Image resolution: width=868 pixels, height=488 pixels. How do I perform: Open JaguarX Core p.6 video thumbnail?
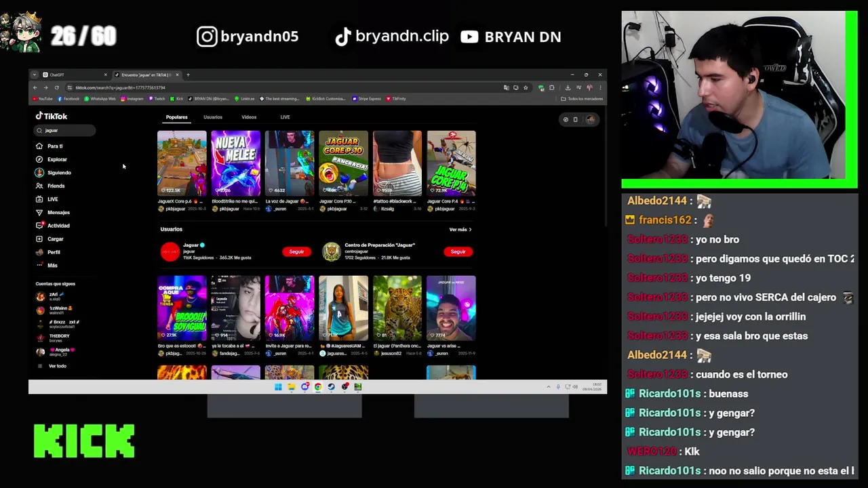[x=182, y=163]
